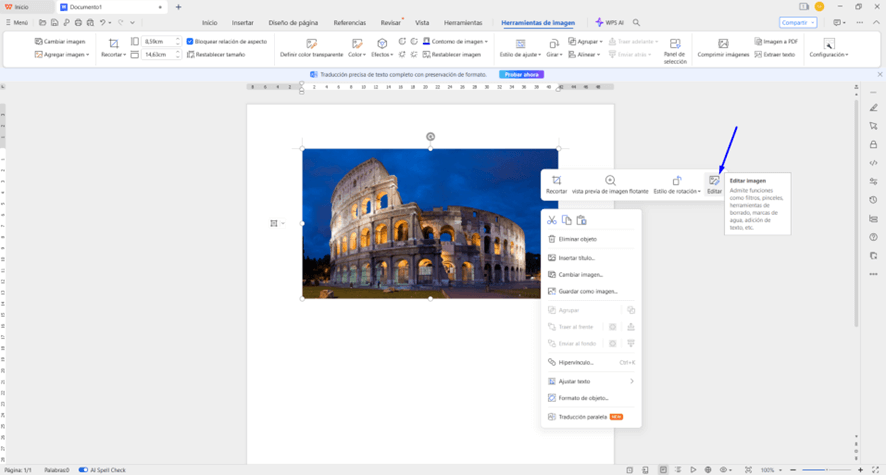Expand the Efectos dropdown in ribbon

click(x=382, y=48)
